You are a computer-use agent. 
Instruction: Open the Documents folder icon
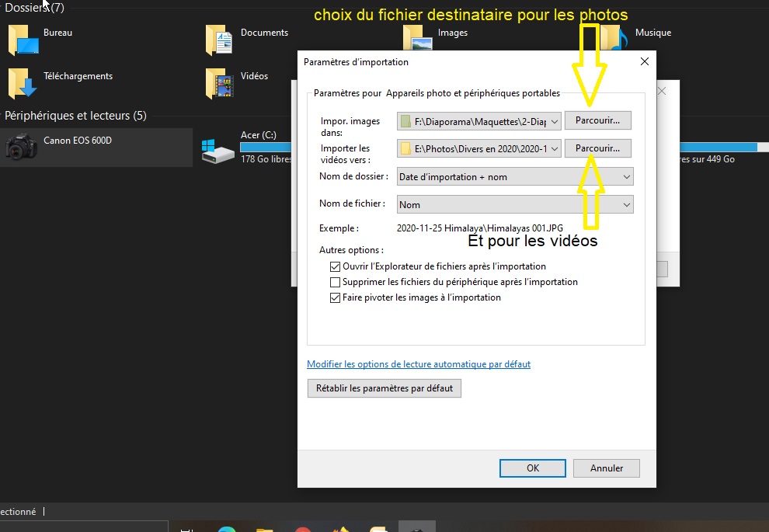pos(220,40)
